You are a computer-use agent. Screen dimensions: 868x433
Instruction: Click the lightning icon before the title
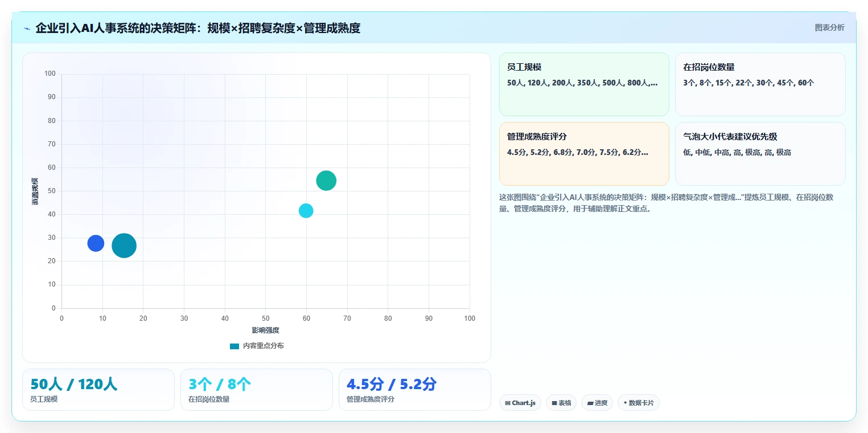pos(27,28)
